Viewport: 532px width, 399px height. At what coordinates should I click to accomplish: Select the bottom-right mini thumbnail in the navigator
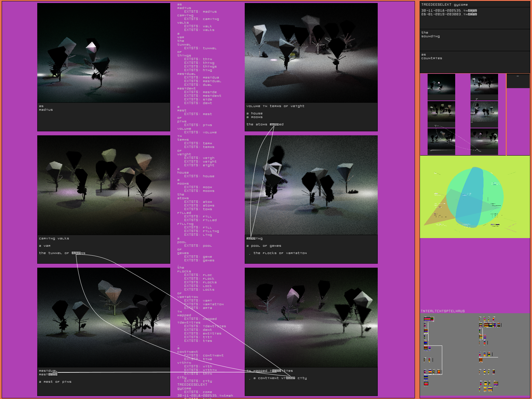[x=484, y=140]
